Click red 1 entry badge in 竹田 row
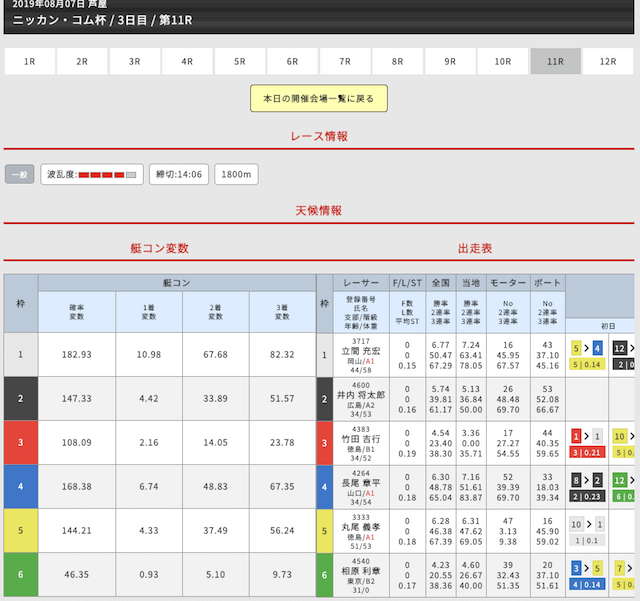The width and height of the screenshot is (640, 601). pos(576,436)
